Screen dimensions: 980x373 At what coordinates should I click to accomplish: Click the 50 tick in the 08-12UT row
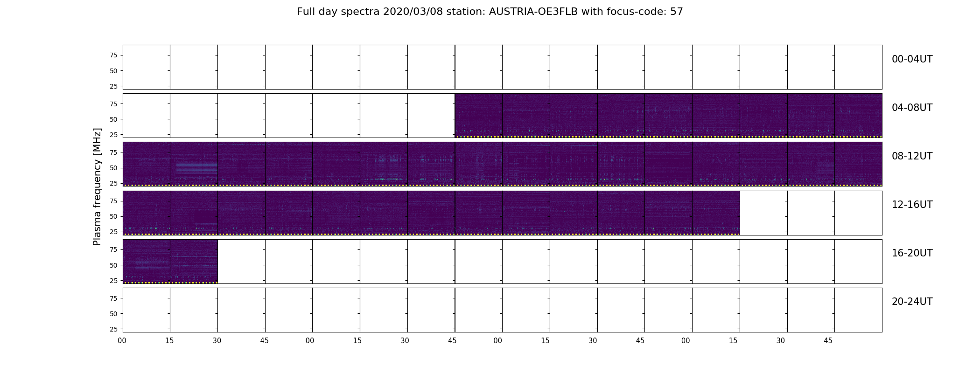(x=113, y=168)
